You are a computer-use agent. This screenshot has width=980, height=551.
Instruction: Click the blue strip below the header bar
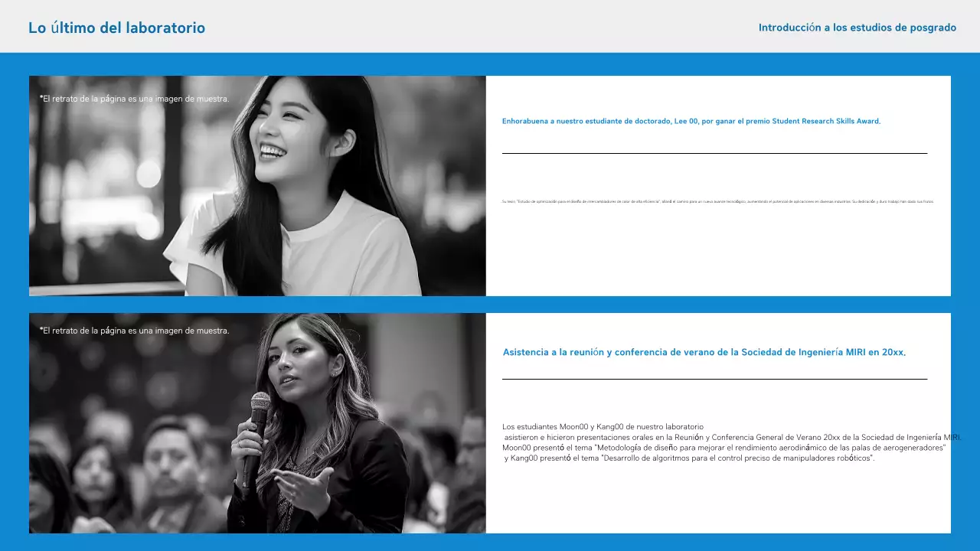tap(490, 64)
